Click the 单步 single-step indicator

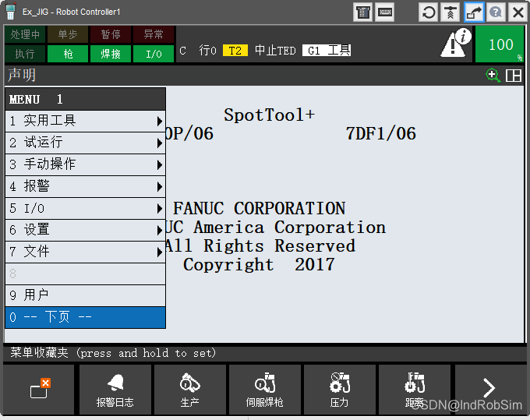pos(68,34)
